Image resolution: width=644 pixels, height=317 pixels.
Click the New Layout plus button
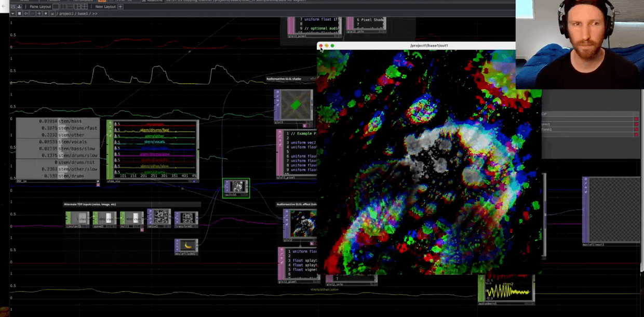[120, 7]
